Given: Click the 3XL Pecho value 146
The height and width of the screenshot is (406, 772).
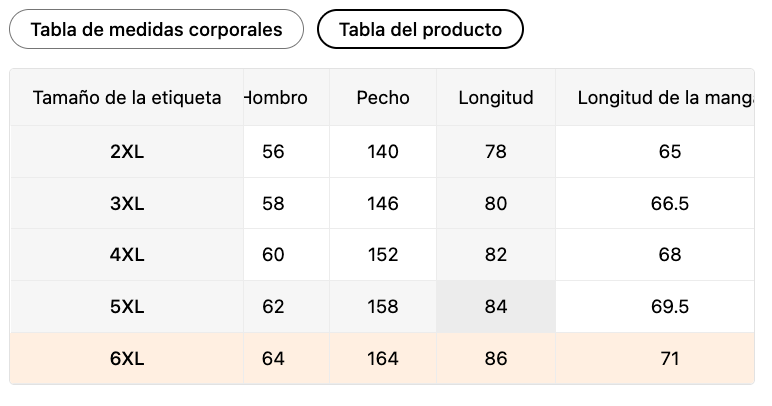Looking at the screenshot, I should pyautogui.click(x=383, y=203).
